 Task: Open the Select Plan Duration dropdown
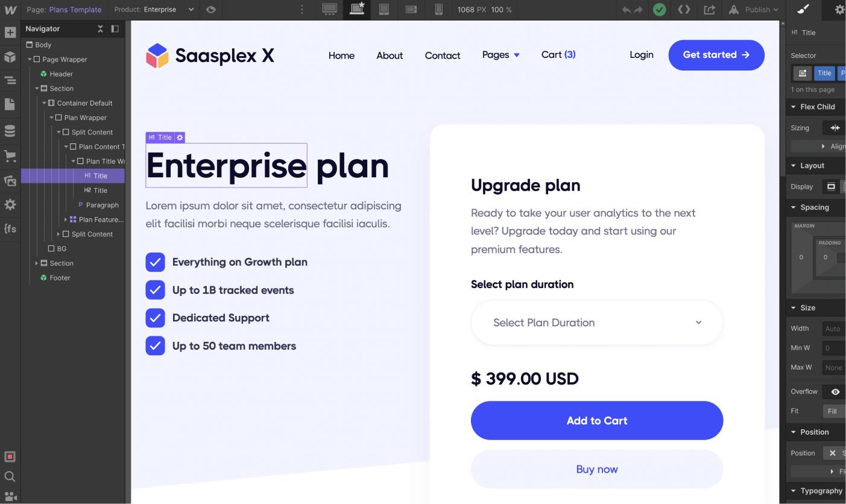coord(596,323)
